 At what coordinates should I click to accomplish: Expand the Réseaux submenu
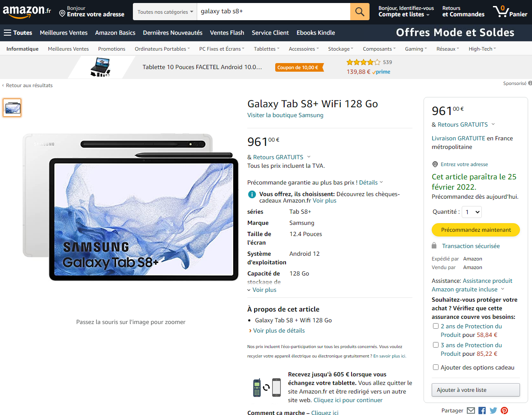point(448,49)
